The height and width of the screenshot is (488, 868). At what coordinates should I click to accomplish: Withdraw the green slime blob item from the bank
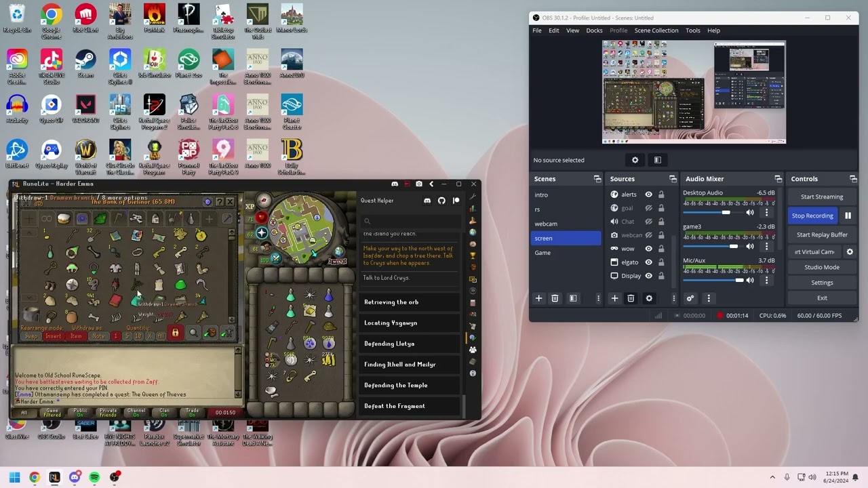tap(180, 285)
